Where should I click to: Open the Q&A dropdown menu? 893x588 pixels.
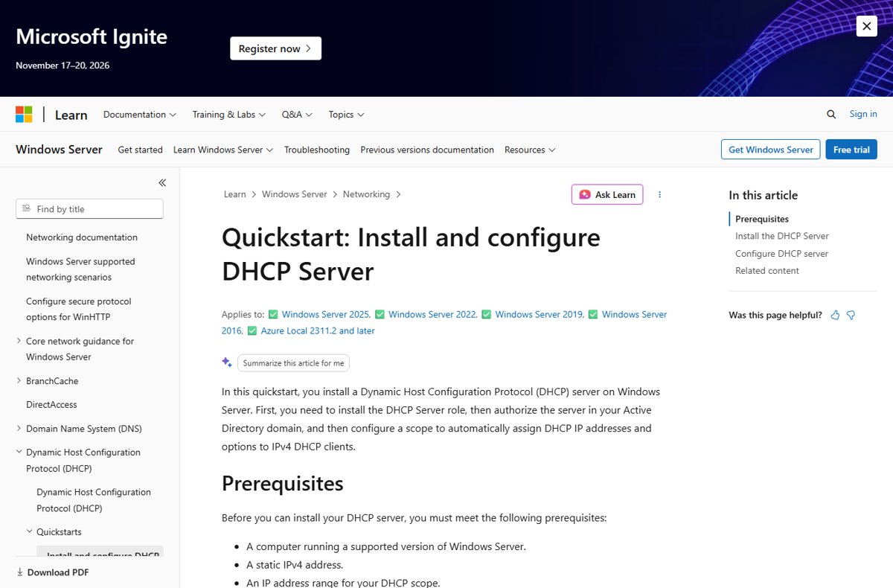[x=297, y=115]
